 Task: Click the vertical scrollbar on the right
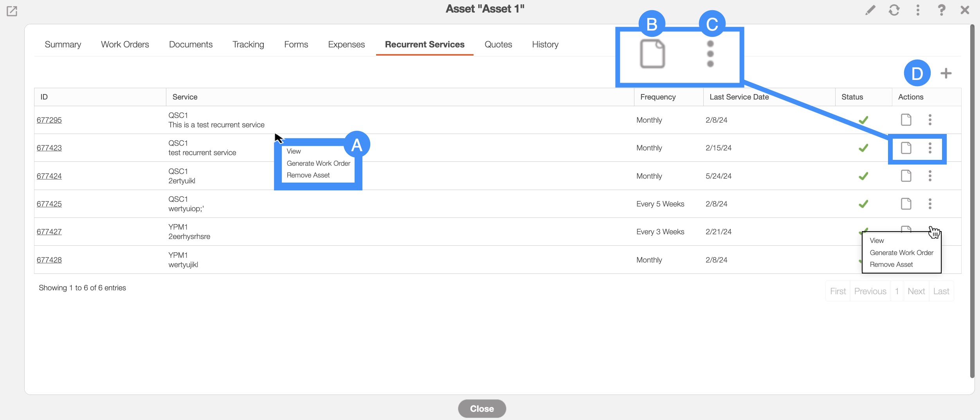tap(972, 196)
